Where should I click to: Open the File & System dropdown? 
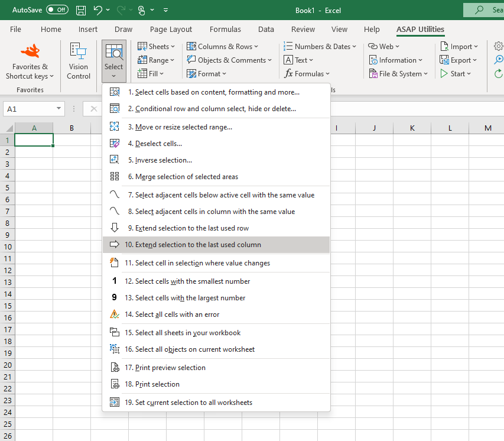[x=398, y=74]
